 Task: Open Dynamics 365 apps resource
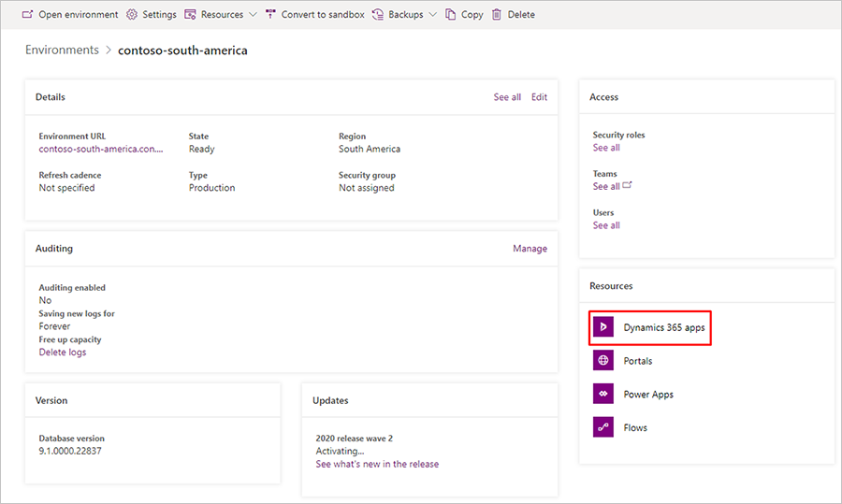click(664, 327)
